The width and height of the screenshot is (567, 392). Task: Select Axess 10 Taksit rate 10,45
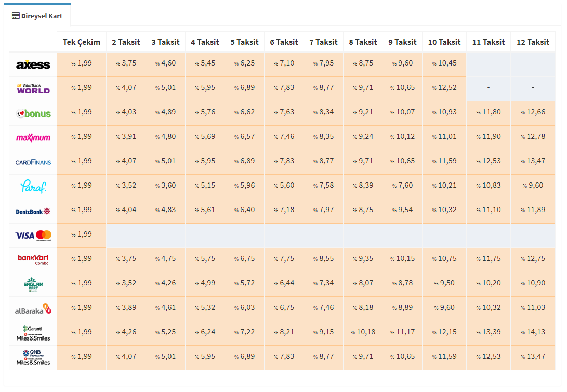coord(444,63)
